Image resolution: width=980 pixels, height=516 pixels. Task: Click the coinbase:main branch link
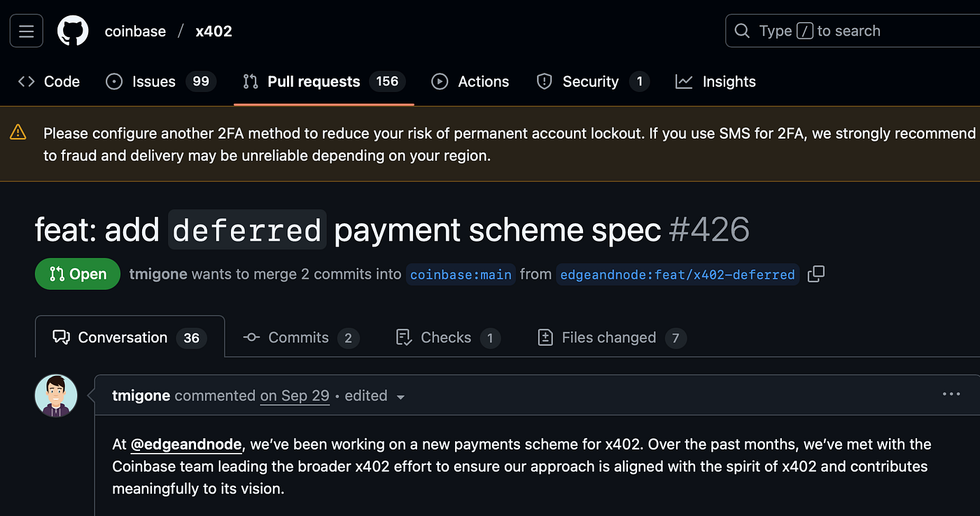coord(461,274)
